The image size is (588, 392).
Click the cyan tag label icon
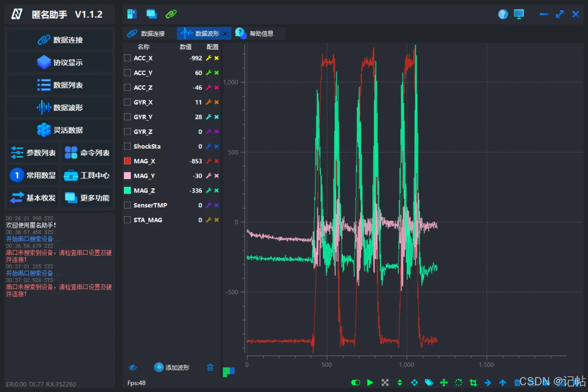pos(429,382)
